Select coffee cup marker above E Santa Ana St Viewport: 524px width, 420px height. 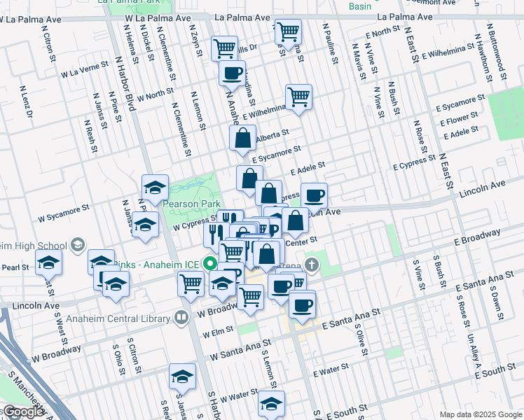(x=302, y=306)
